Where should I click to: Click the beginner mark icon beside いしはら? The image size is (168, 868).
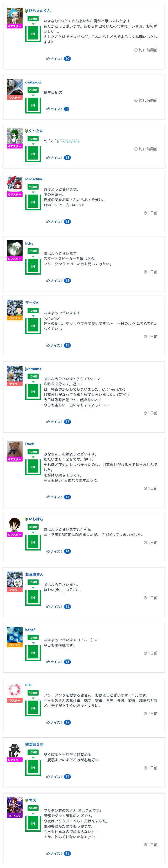coord(27,519)
